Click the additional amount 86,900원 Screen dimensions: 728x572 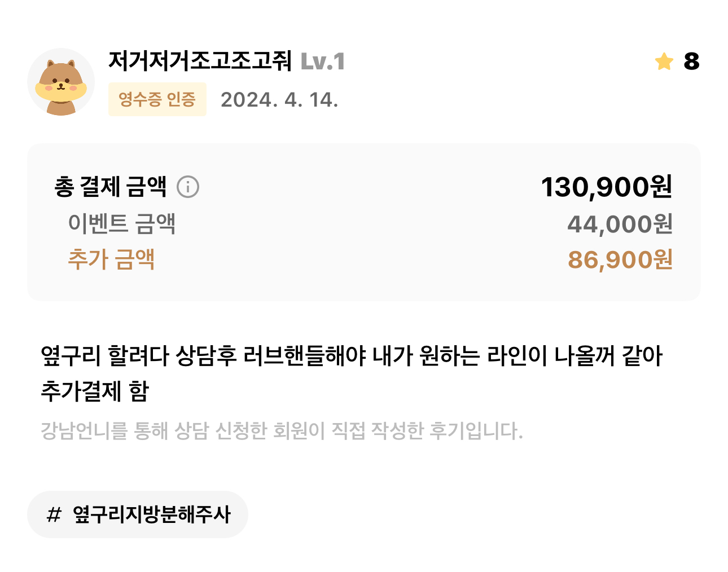point(620,259)
